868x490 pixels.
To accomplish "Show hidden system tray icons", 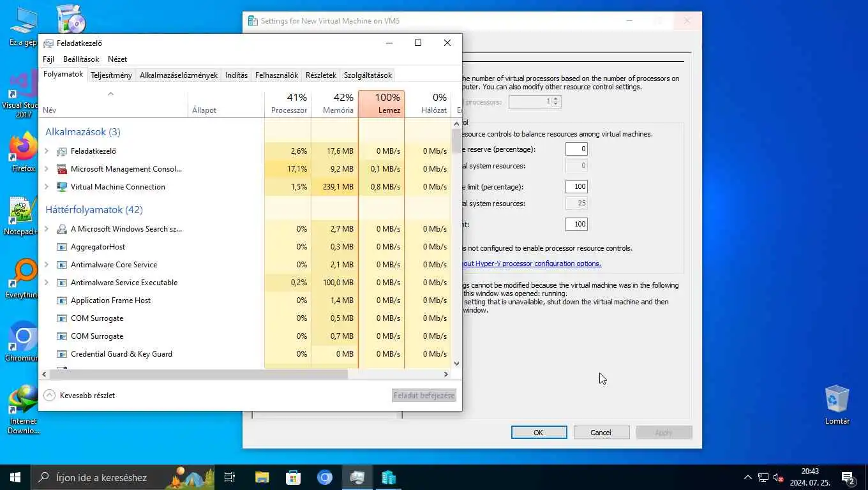I will pos(747,477).
